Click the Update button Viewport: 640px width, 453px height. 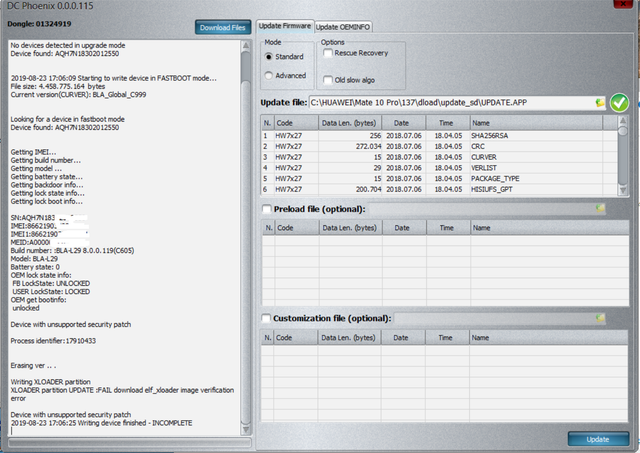click(598, 439)
